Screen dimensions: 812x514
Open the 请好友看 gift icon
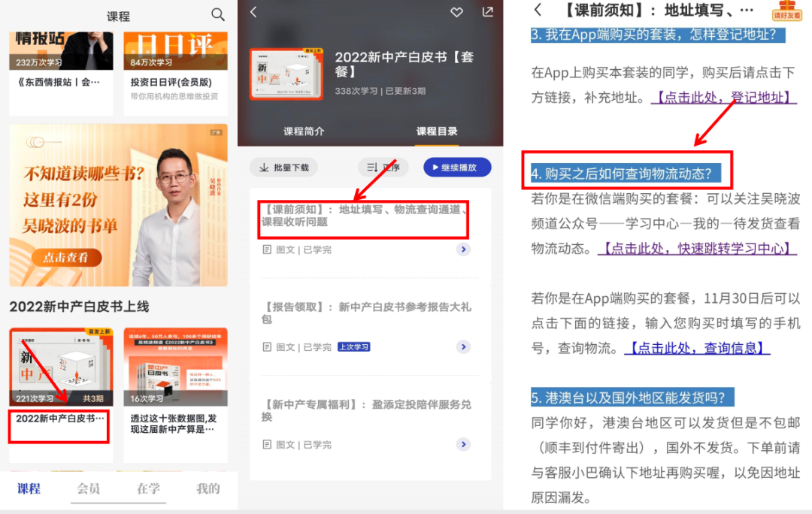click(x=786, y=10)
